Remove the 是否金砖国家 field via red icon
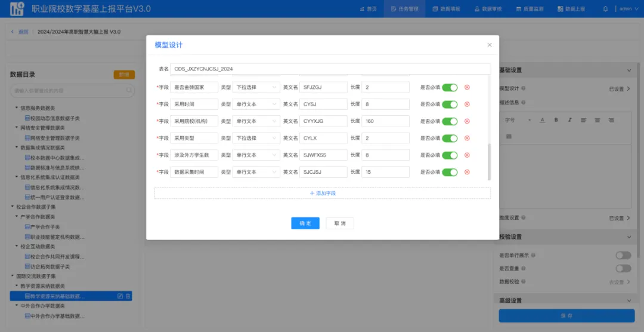The width and height of the screenshot is (644, 332). pos(467,87)
